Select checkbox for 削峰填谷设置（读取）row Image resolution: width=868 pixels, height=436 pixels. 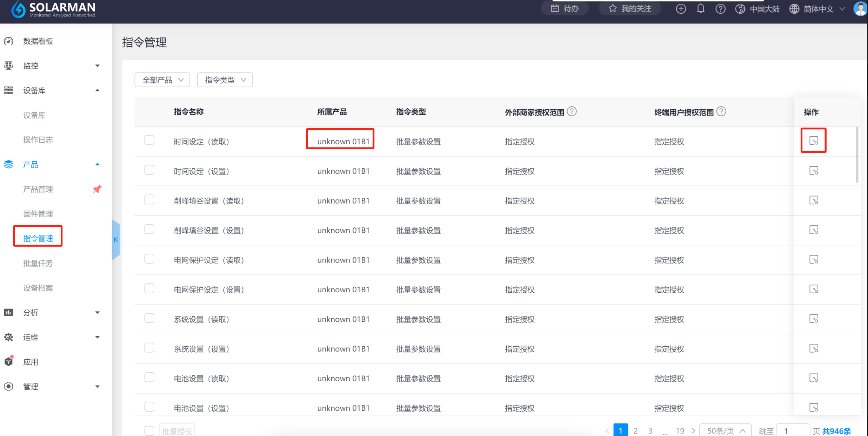(x=149, y=200)
